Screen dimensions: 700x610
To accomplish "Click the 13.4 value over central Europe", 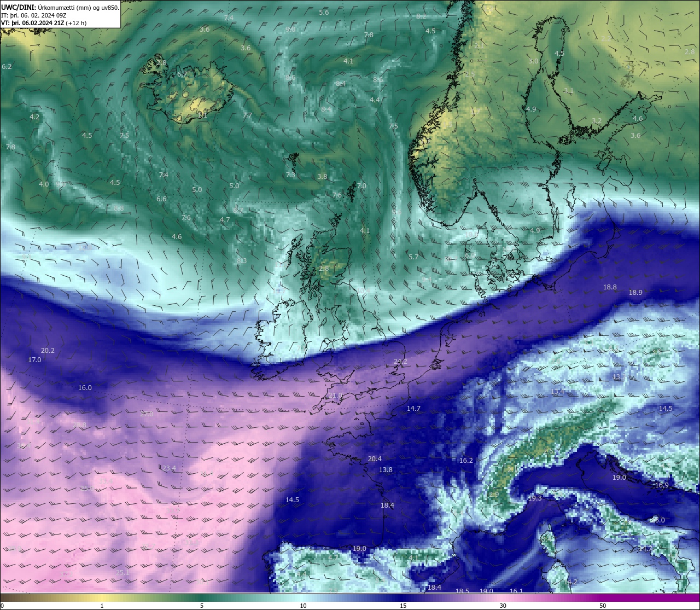I will (x=557, y=392).
